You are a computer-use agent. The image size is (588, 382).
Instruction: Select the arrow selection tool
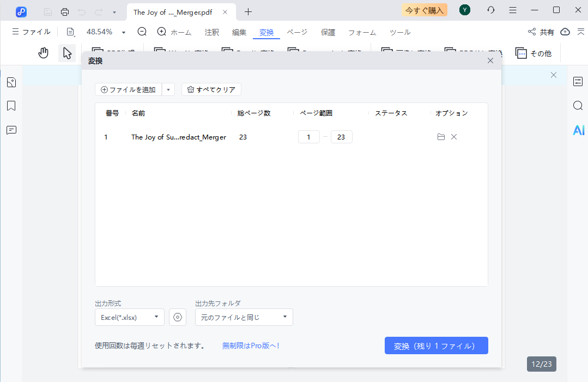click(67, 52)
